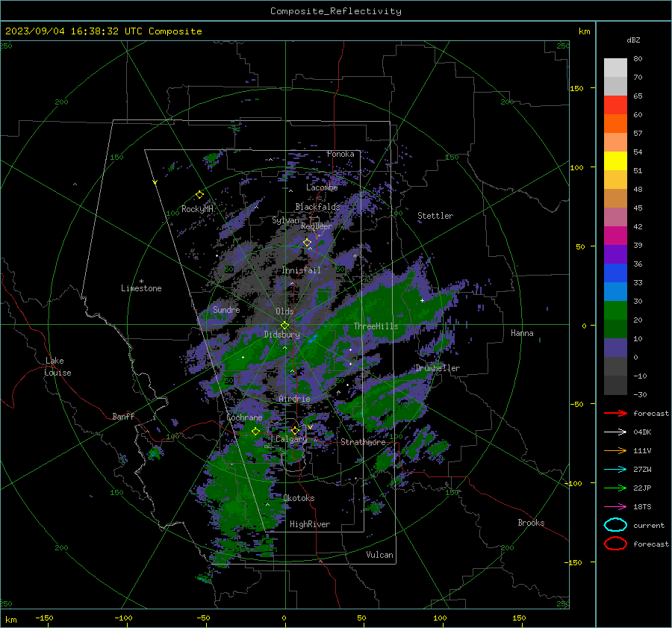
Task: Click the Hanna city label
Action: click(x=522, y=333)
